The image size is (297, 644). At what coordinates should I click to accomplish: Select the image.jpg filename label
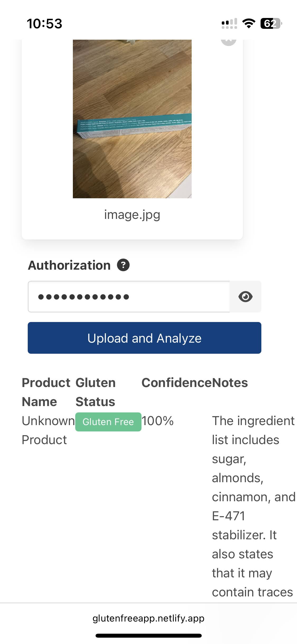pos(132,215)
